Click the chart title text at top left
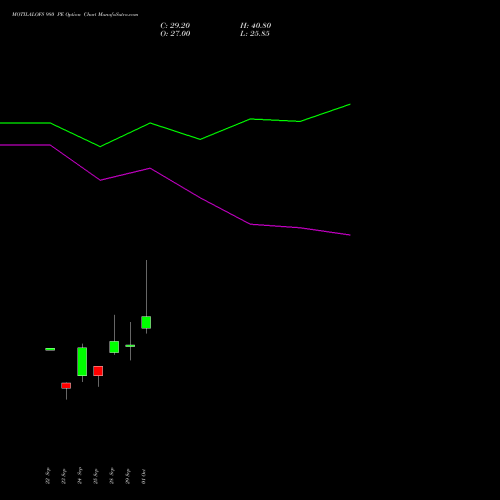Viewport: 500px width, 500px height. [x=75, y=15]
